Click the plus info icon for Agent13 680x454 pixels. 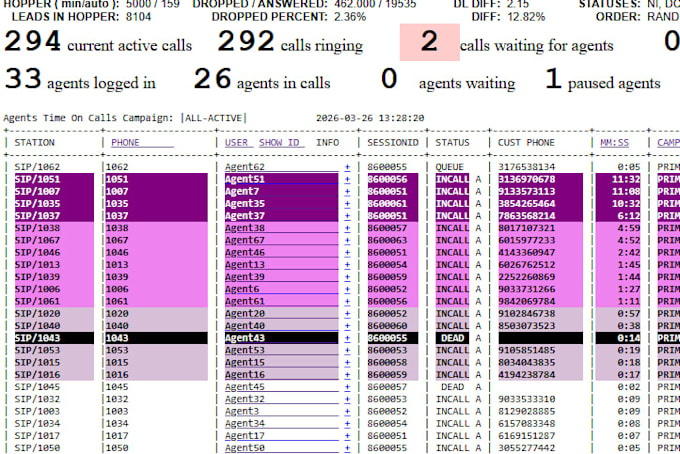[x=347, y=265]
